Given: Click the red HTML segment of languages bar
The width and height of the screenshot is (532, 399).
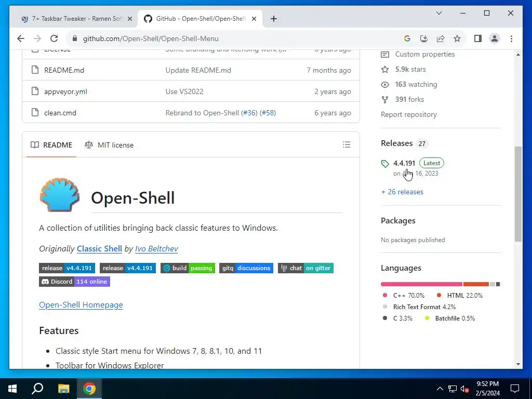Looking at the screenshot, I should coord(476,284).
